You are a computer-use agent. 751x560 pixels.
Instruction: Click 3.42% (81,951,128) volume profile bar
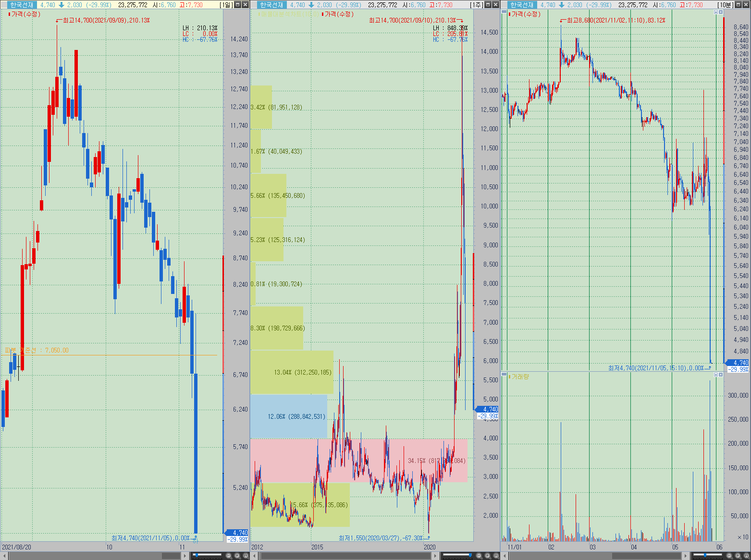point(261,107)
